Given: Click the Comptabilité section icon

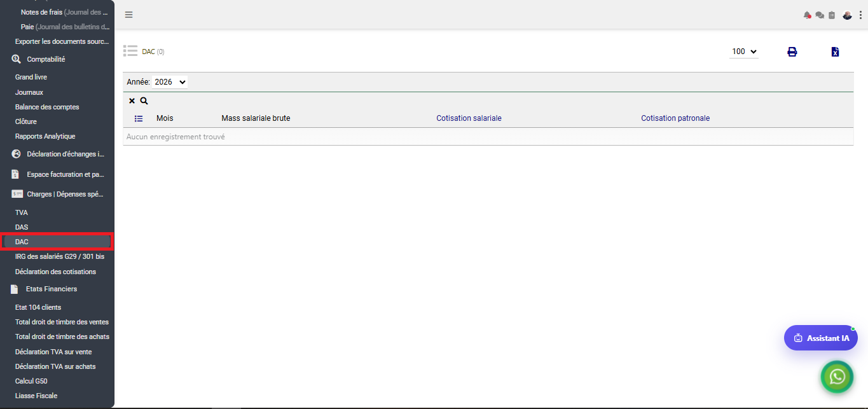Looking at the screenshot, I should [16, 59].
